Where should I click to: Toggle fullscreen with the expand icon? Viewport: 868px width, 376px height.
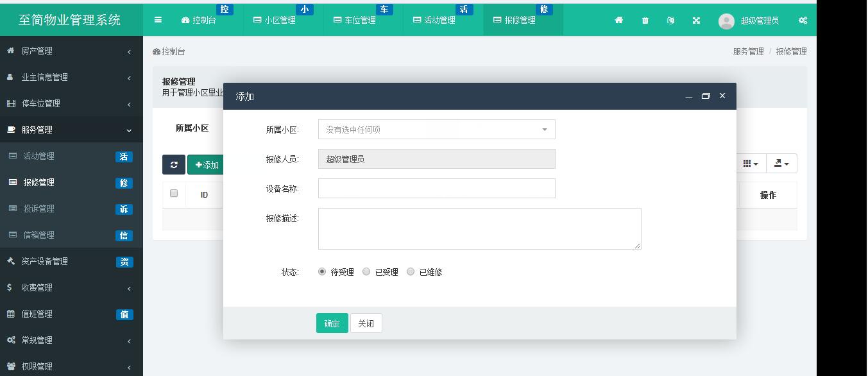(695, 21)
